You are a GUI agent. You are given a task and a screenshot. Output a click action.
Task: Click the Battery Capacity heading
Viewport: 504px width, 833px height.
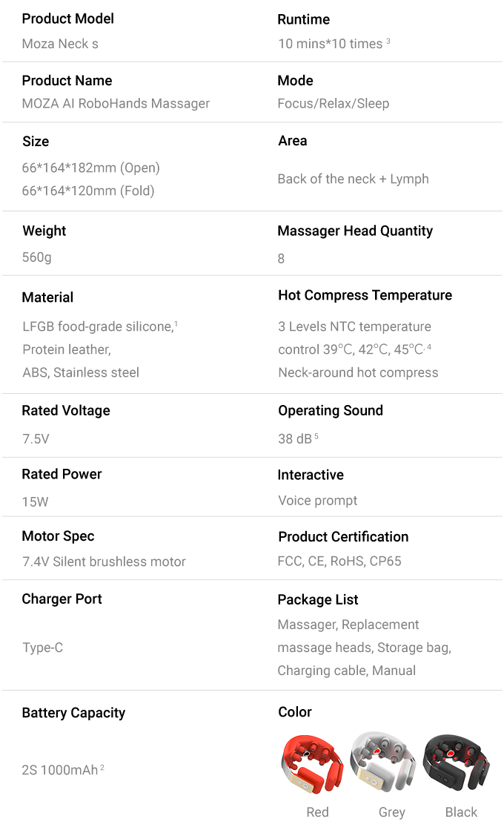73,713
